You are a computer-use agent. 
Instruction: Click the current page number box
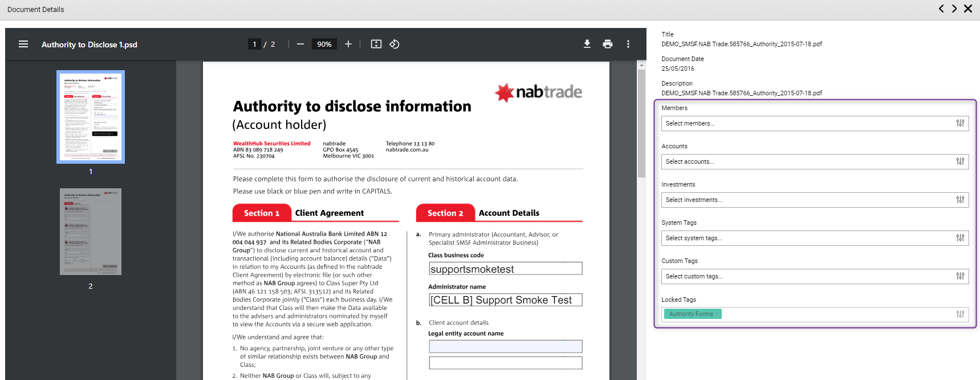coord(254,44)
